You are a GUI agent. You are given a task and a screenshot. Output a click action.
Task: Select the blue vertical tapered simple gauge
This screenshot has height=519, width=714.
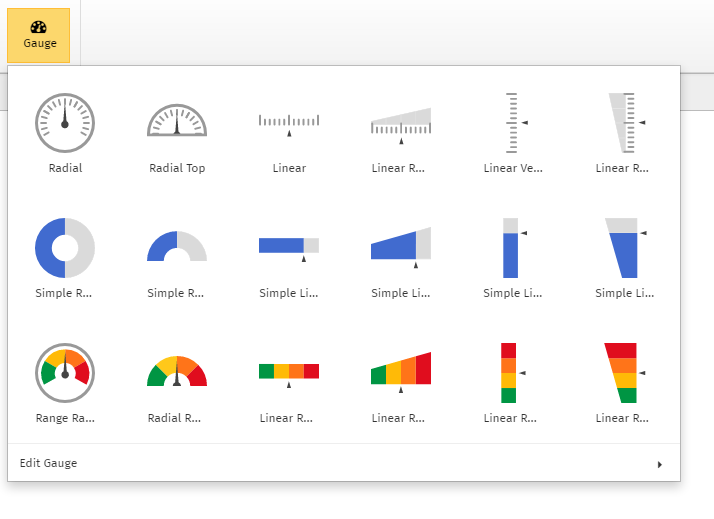click(625, 247)
